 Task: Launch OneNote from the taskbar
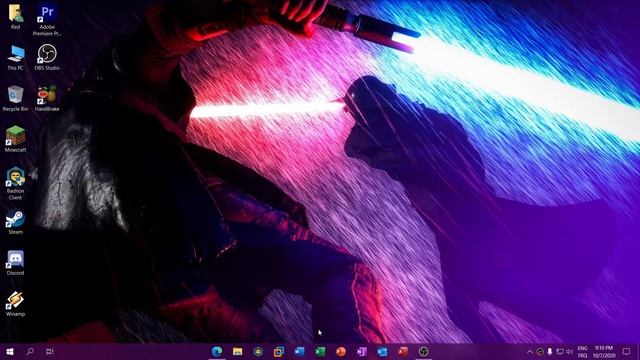click(x=362, y=351)
